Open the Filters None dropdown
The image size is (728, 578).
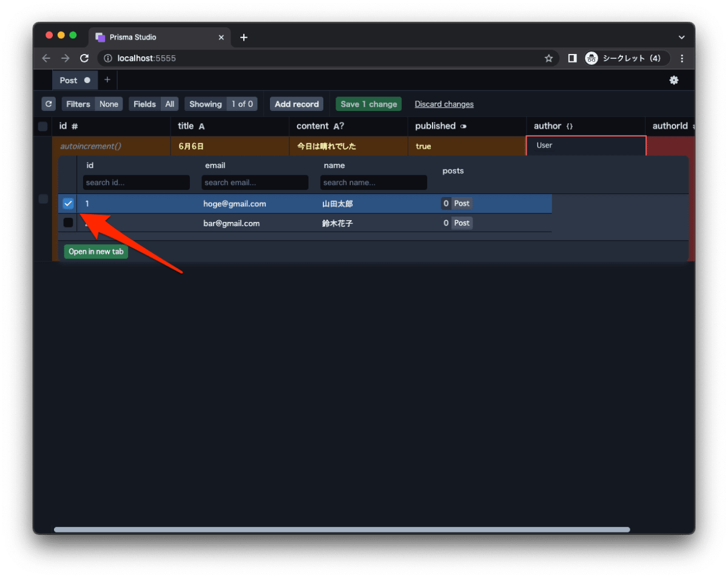[x=92, y=104]
